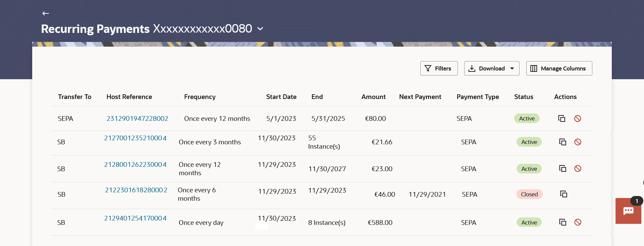Stop the €80.00 SEPA recurring payment
The width and height of the screenshot is (644, 246).
[578, 118]
